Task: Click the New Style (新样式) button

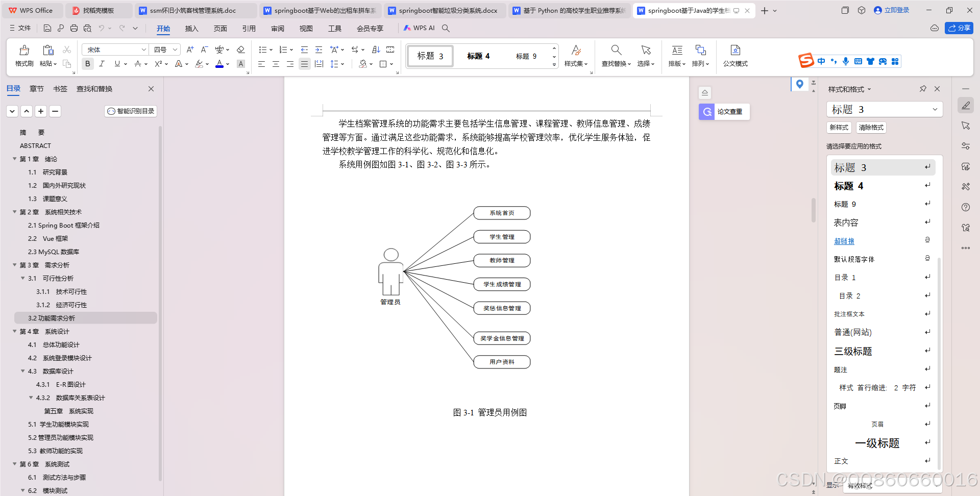Action: [x=839, y=128]
